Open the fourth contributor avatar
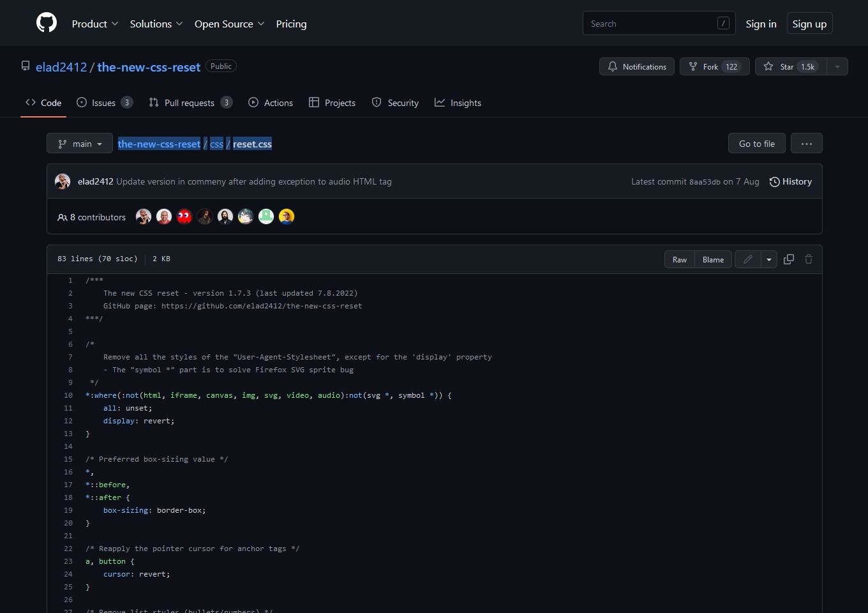This screenshot has height=613, width=868. (205, 216)
